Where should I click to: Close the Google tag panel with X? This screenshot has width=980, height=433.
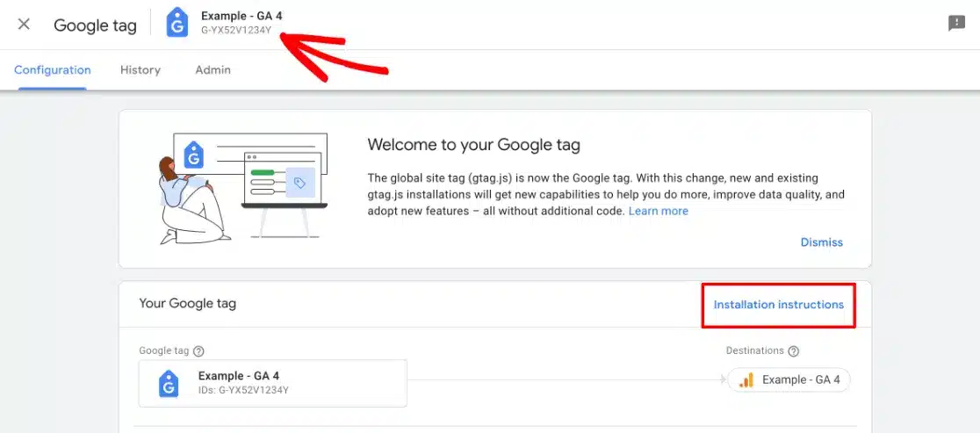tap(24, 25)
